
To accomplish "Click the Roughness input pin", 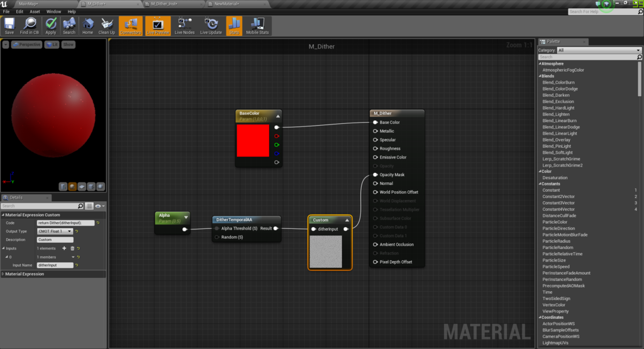I will click(x=375, y=148).
